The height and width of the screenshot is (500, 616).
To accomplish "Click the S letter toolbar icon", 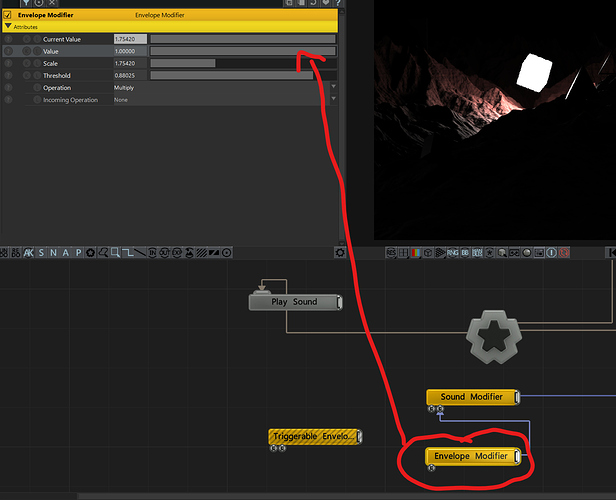I will click(x=41, y=253).
